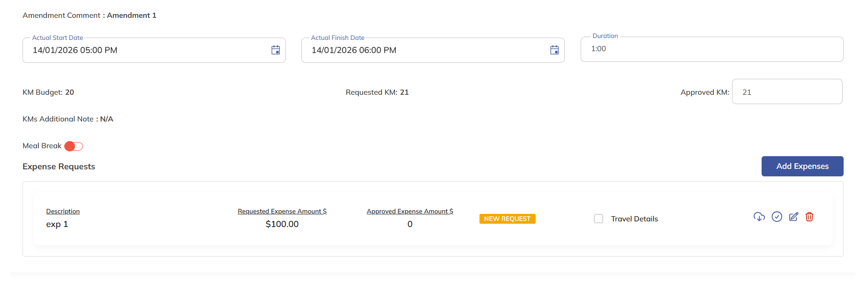Click the Requested Expense Amount $ header
This screenshot has height=303, width=868.
[x=282, y=212]
